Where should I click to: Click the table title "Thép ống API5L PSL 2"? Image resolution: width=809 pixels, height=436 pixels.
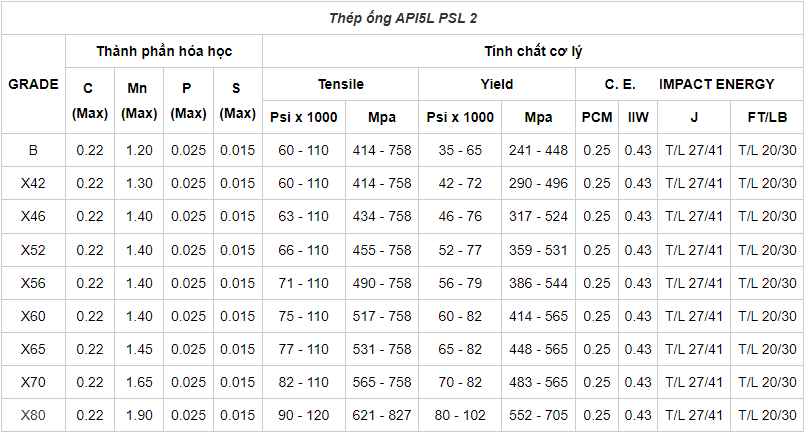point(403,18)
